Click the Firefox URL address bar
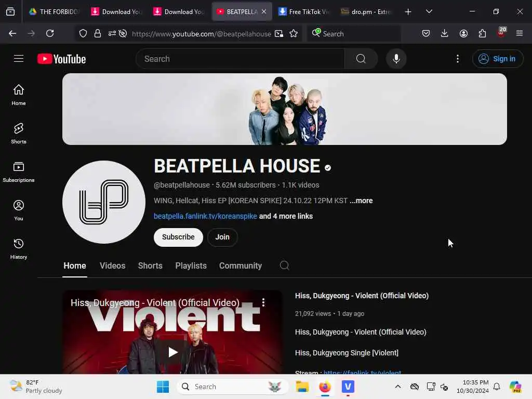This screenshot has height=399, width=532. pyautogui.click(x=201, y=34)
